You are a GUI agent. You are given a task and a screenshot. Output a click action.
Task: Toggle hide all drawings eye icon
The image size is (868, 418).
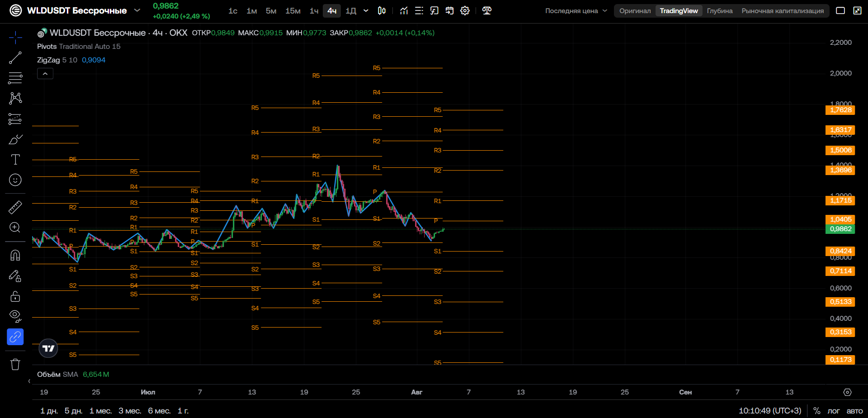(15, 316)
